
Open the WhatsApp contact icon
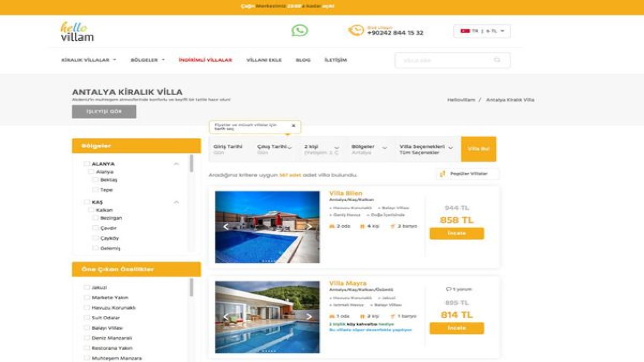[x=300, y=31]
